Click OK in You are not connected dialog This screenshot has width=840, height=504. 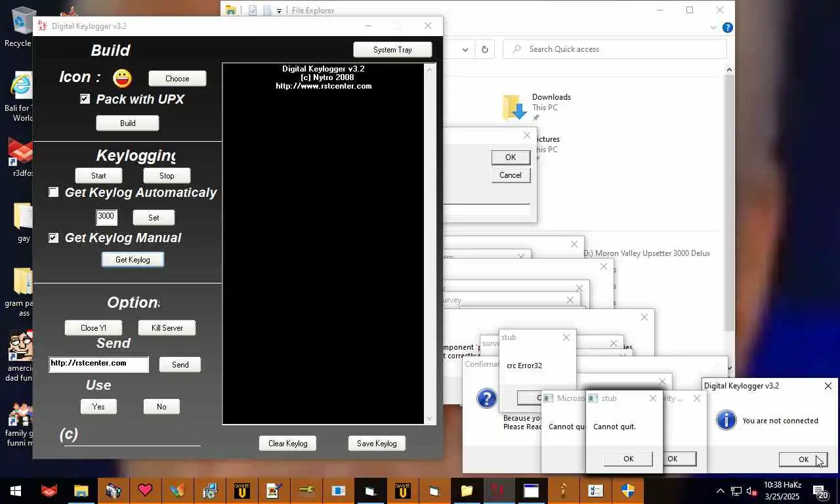tap(803, 459)
